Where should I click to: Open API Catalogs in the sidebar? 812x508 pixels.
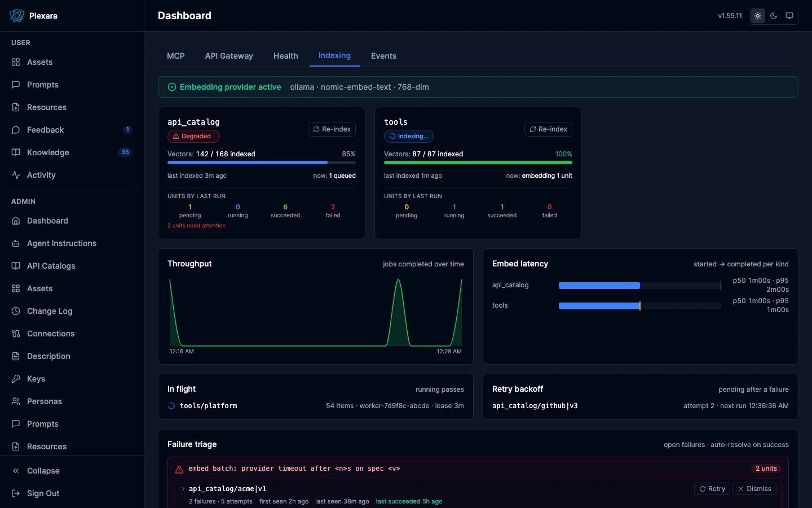click(72, 266)
